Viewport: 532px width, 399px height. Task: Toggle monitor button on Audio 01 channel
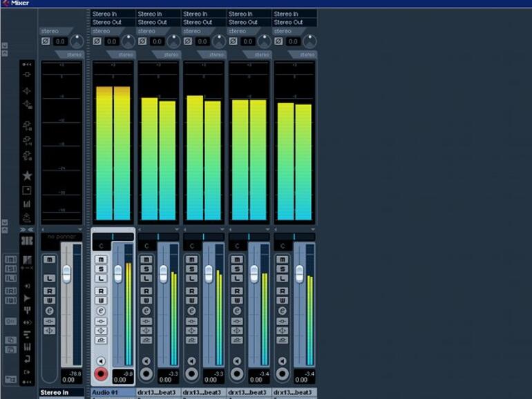(101, 361)
